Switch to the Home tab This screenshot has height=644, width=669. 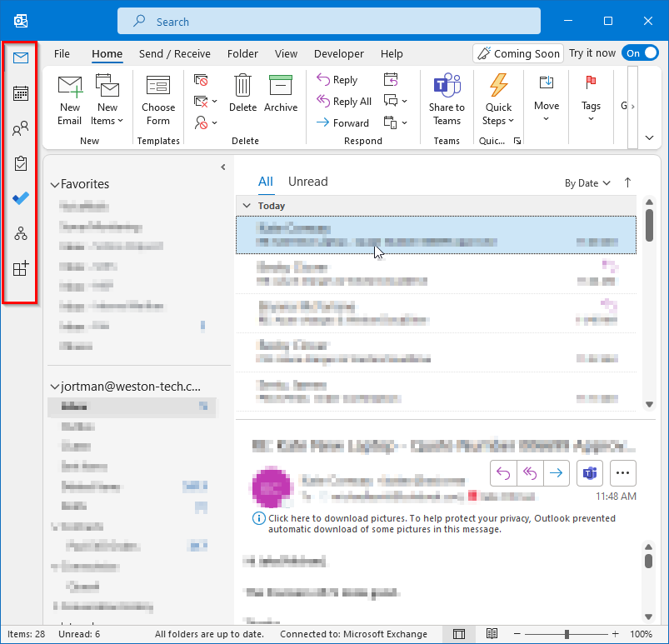click(x=107, y=54)
